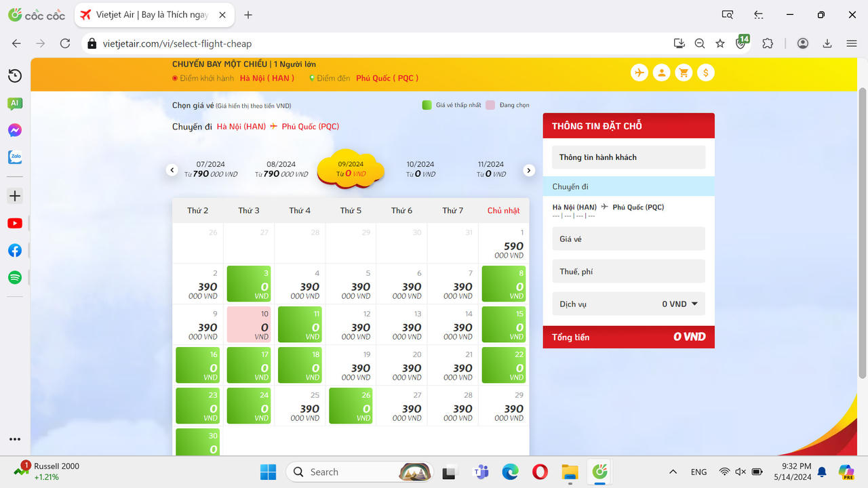Switch to the 10/2024 month tab

pos(420,169)
